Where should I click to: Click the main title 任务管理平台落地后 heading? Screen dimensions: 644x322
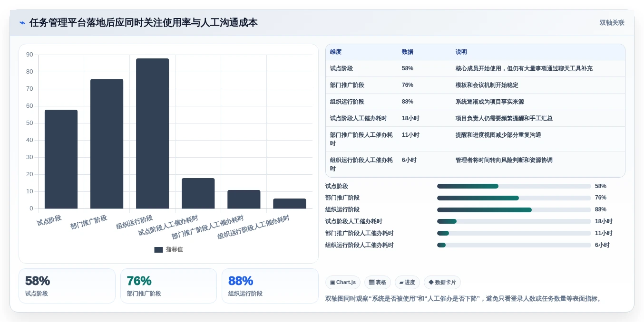click(x=144, y=23)
